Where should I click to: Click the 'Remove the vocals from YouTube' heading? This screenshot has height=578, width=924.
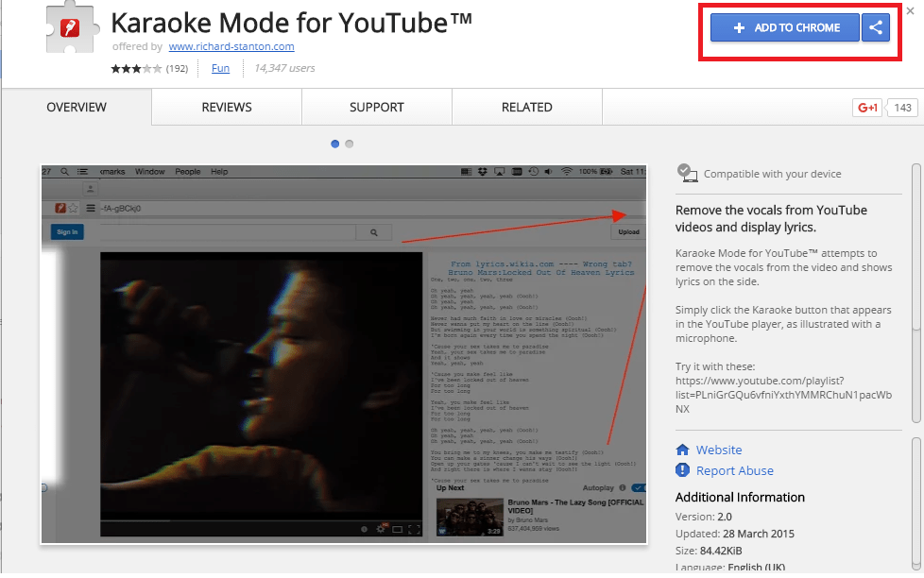click(x=771, y=218)
